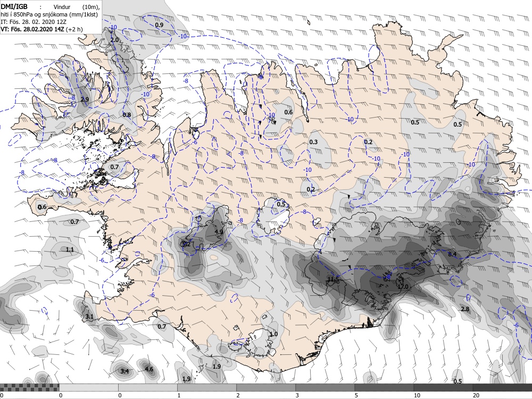Click the 2.0 snowfall value
The width and height of the screenshot is (532, 399).
tap(115, 40)
